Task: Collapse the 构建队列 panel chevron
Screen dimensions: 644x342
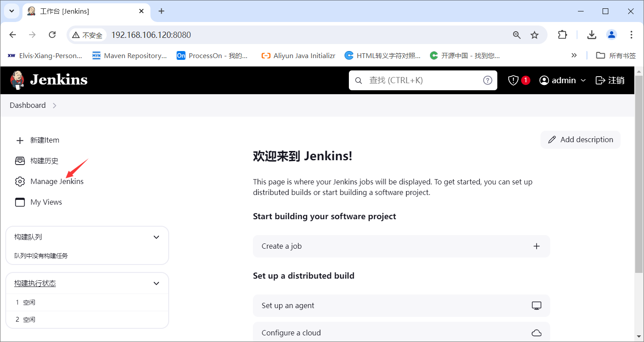Action: [156, 237]
